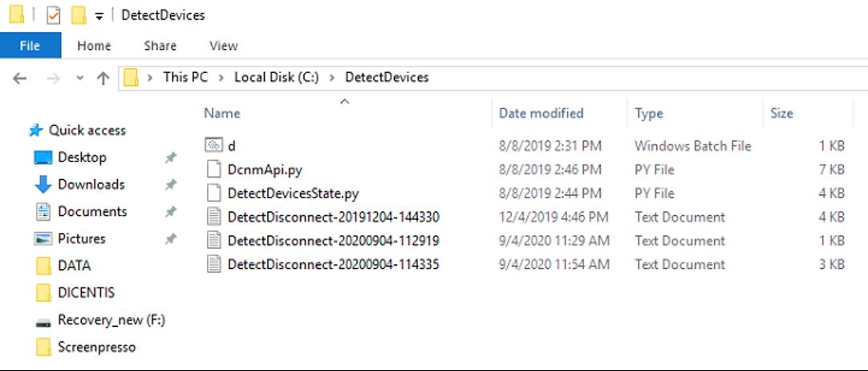
Task: Click the Properties checkmark icon in title bar
Action: (x=54, y=15)
